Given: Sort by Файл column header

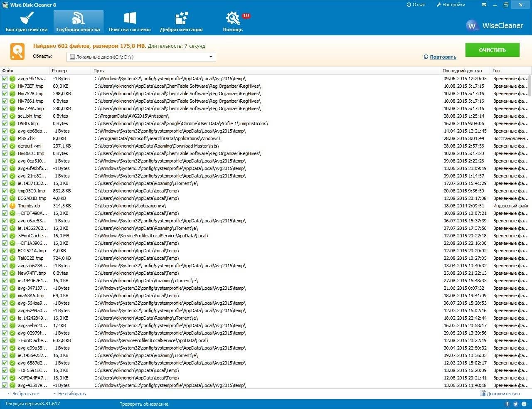Looking at the screenshot, I should click(x=25, y=71).
